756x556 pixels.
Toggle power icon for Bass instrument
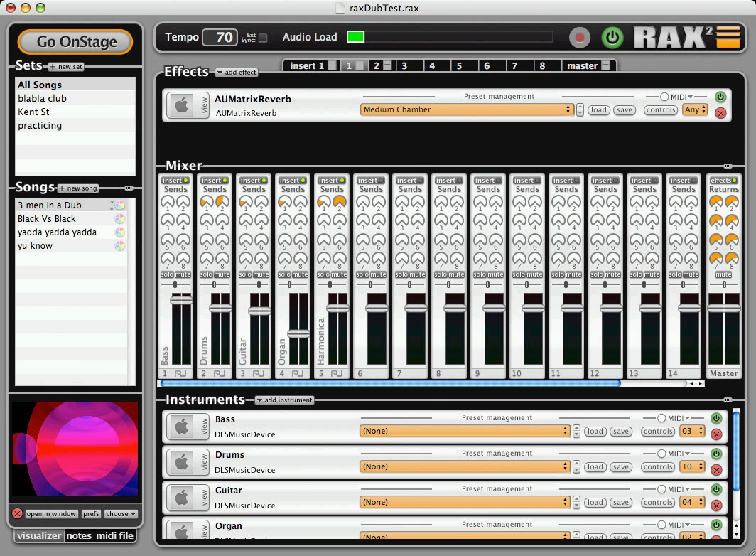tap(716, 418)
